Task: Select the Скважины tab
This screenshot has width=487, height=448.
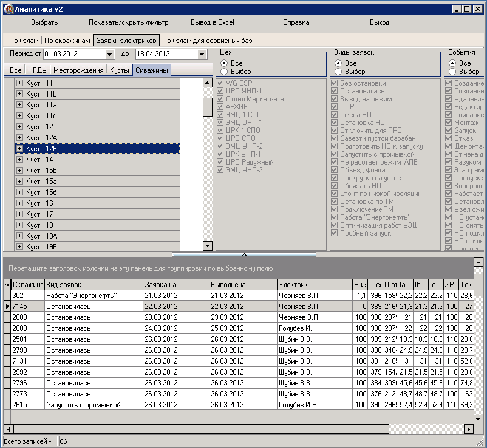Action: (x=152, y=70)
